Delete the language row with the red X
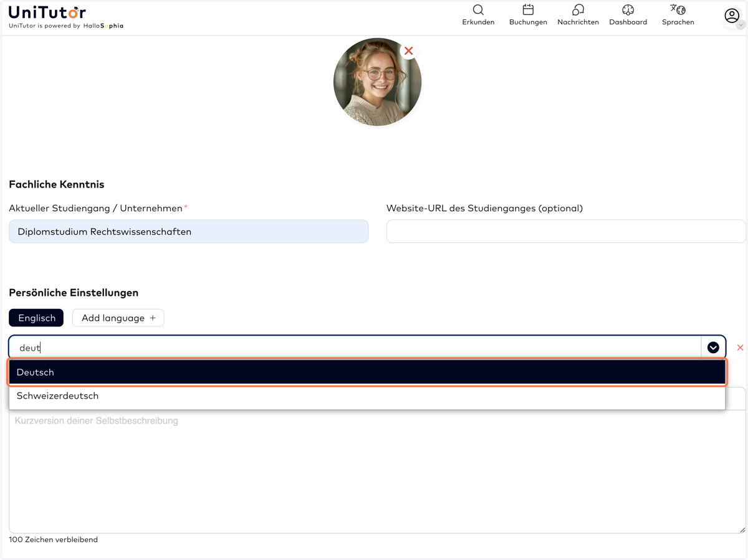 pyautogui.click(x=740, y=348)
